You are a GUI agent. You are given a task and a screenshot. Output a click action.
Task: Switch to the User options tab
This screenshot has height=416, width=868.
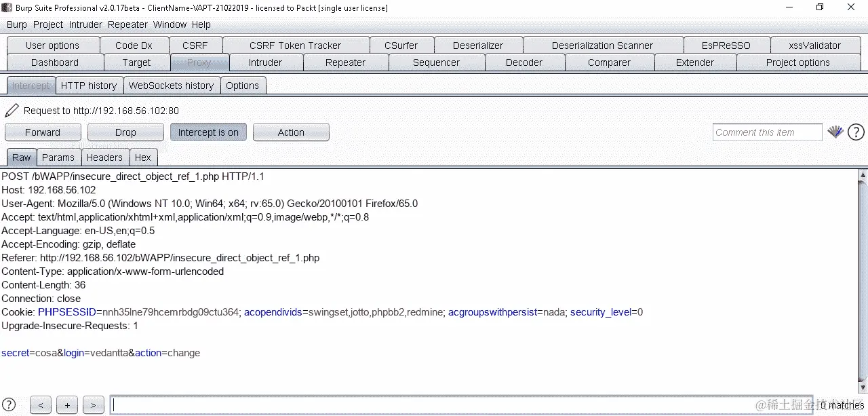tap(52, 45)
